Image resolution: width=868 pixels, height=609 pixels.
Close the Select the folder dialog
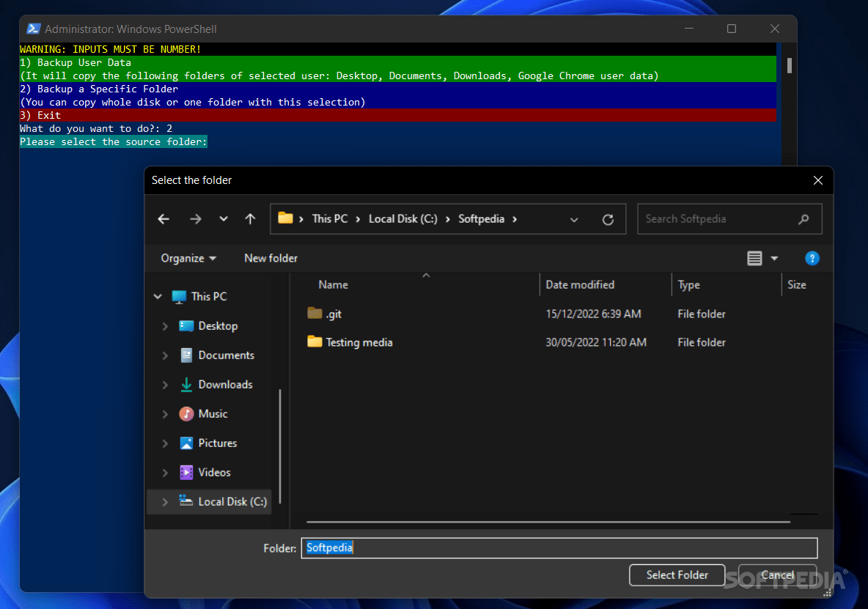click(x=817, y=180)
